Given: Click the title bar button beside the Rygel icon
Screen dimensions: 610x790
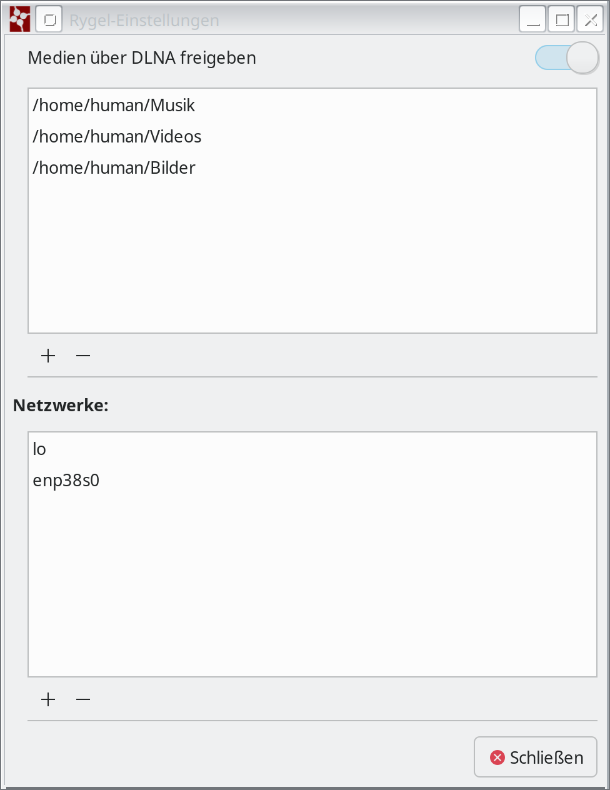Looking at the screenshot, I should (x=49, y=19).
